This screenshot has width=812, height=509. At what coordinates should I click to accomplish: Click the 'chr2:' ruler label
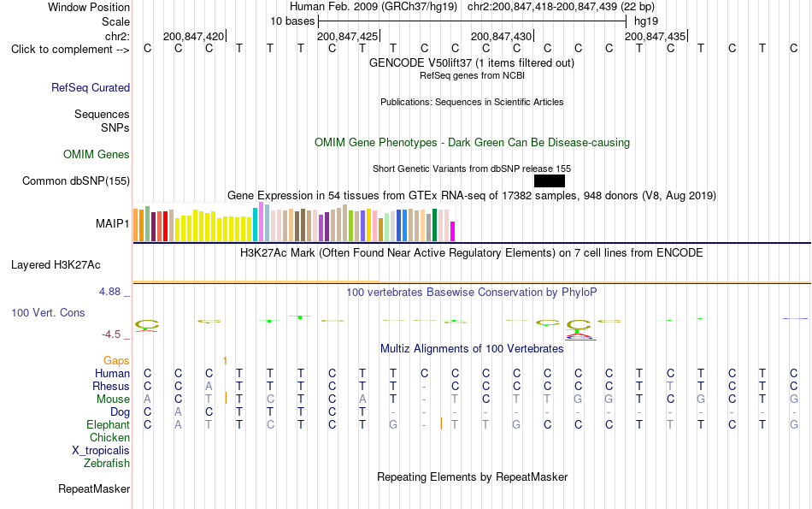[117, 36]
